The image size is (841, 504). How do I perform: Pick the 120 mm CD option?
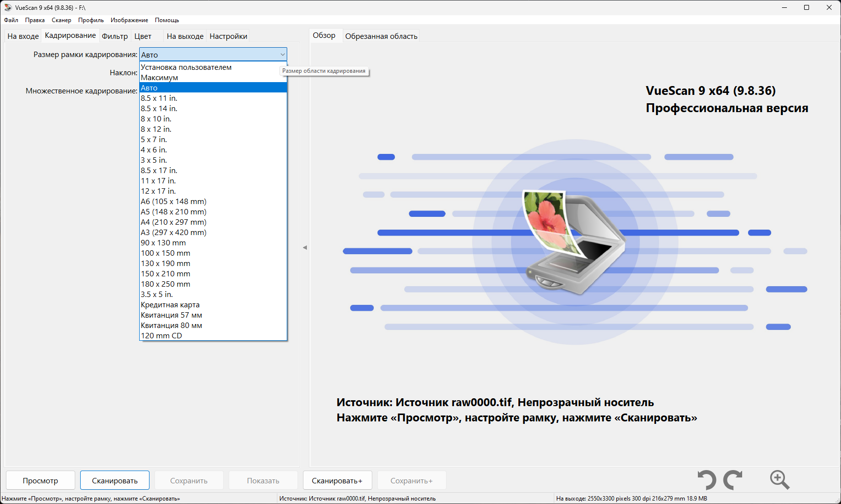click(x=213, y=335)
